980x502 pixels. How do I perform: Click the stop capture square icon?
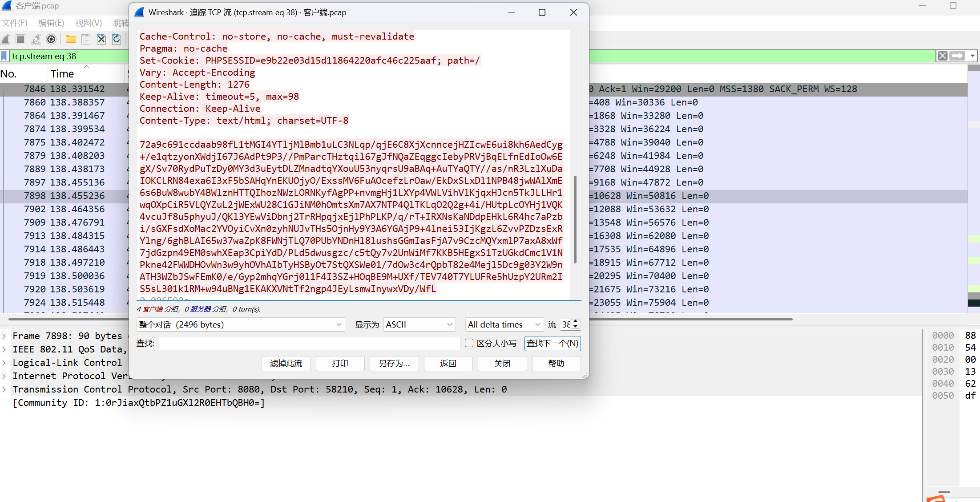click(20, 39)
